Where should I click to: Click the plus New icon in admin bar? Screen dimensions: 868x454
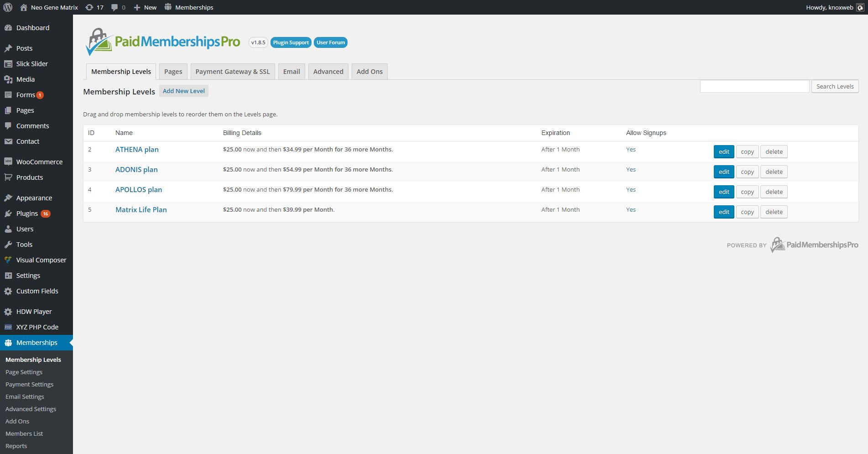(137, 7)
